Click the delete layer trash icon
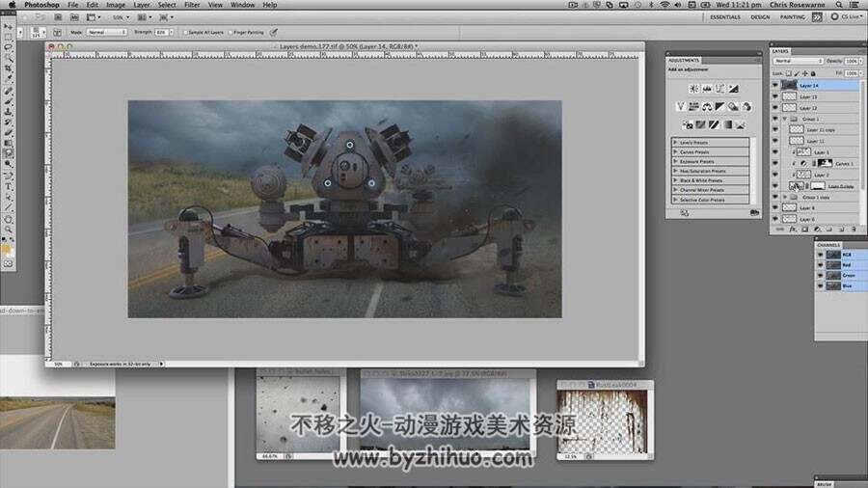Viewport: 868px width, 488px height. [854, 230]
